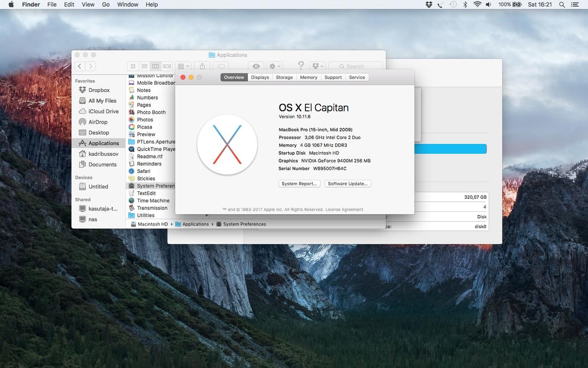The width and height of the screenshot is (588, 368).
Task: Open the License Agreement link
Action: tap(344, 210)
